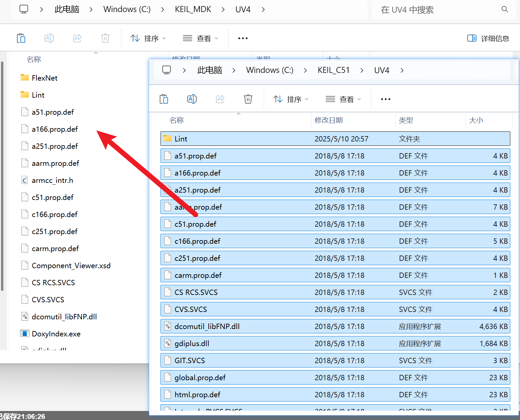Viewport: 520px width, 420px height.
Task: Select the gdiplus.dll file icon in KEIL_C51 window
Action: coord(168,343)
